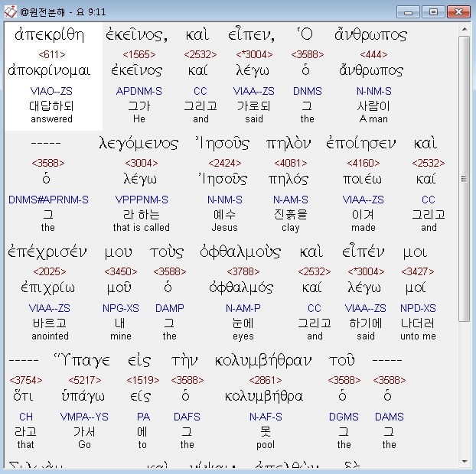This screenshot has width=476, height=474.
Task: Click the scrollbar down arrow
Action: (465, 462)
